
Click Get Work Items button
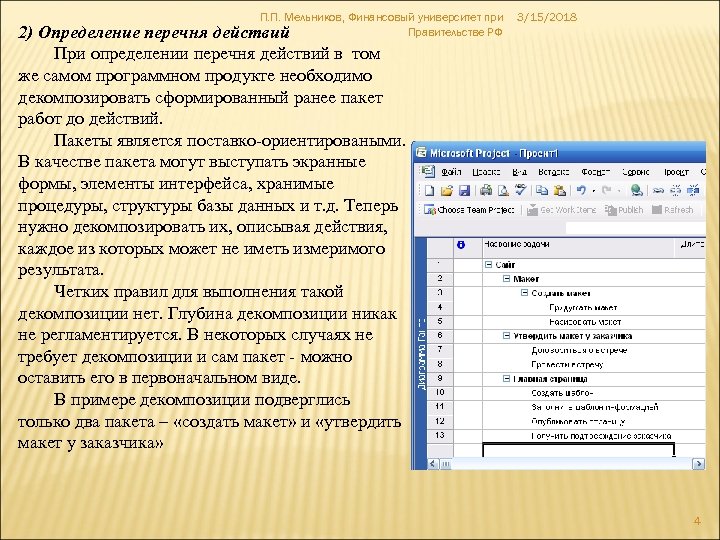[x=562, y=210]
